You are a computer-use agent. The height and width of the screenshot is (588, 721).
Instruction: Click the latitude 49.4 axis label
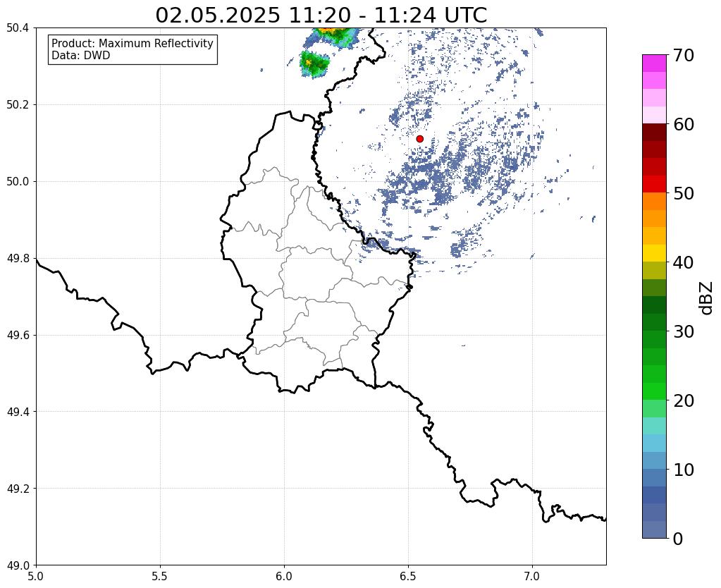(x=18, y=412)
